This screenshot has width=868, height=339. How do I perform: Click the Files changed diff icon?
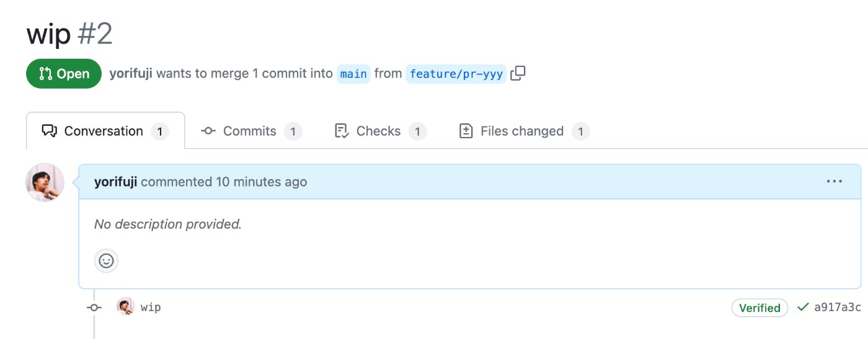coord(466,131)
